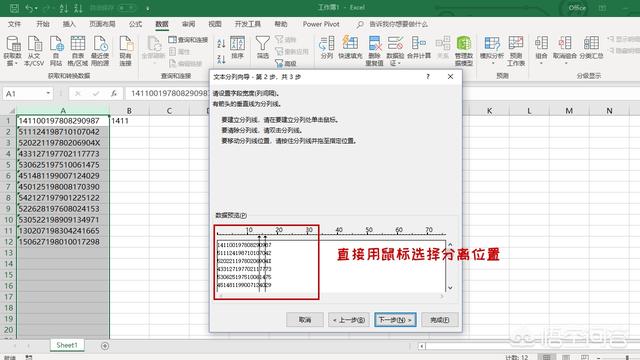Click the 预测工作表 (Forecast Sheet) icon

pos(516,51)
